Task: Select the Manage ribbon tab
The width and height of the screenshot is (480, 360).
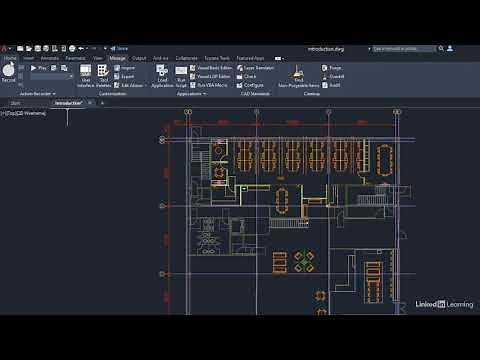Action: pyautogui.click(x=118, y=58)
